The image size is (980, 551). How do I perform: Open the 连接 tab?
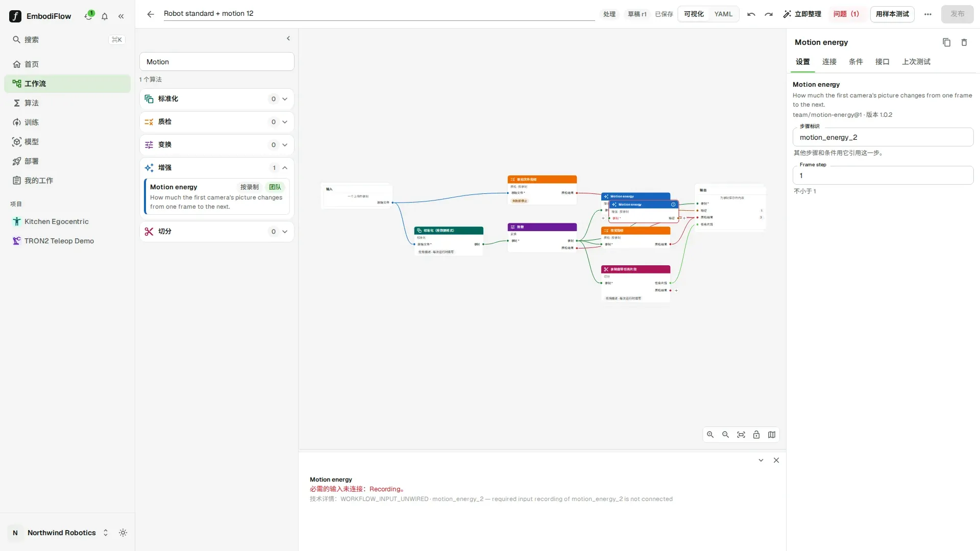(829, 62)
